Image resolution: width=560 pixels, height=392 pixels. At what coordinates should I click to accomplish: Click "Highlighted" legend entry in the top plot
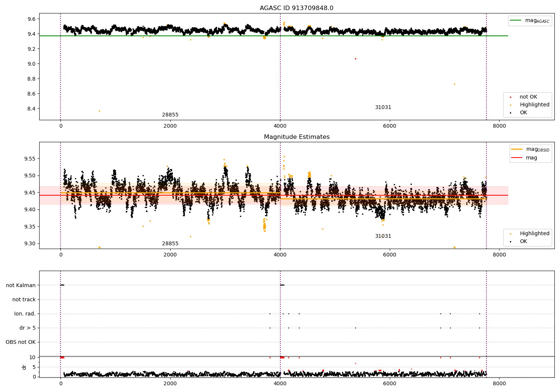pyautogui.click(x=529, y=105)
